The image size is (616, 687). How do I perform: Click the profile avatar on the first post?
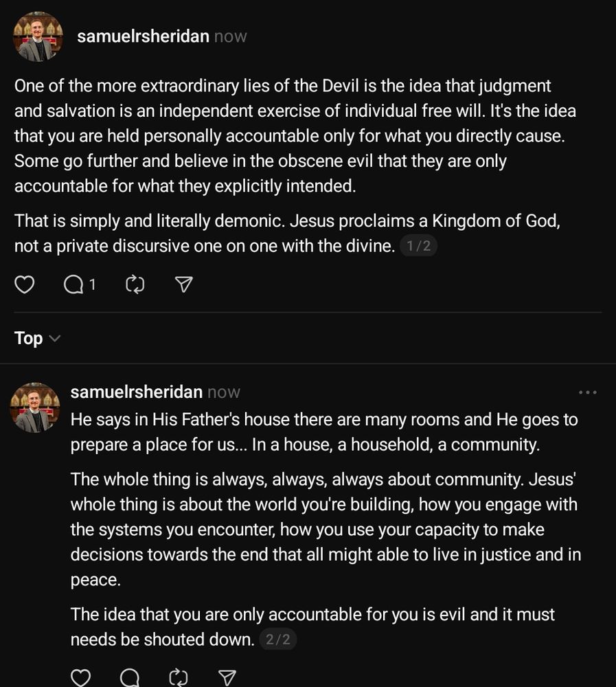(38, 36)
